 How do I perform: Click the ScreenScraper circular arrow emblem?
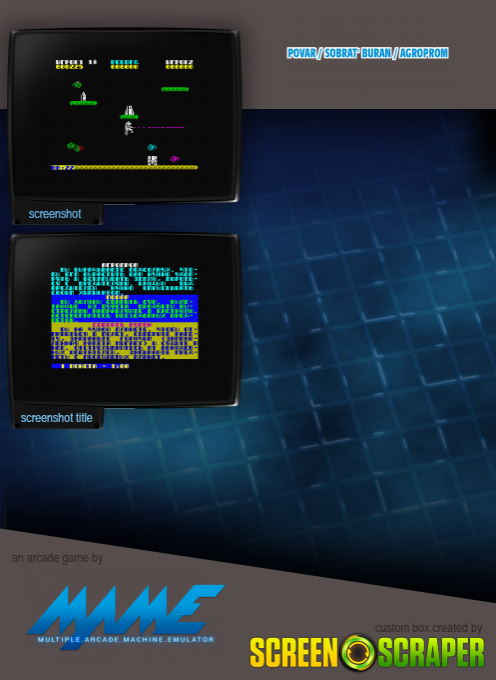(358, 652)
